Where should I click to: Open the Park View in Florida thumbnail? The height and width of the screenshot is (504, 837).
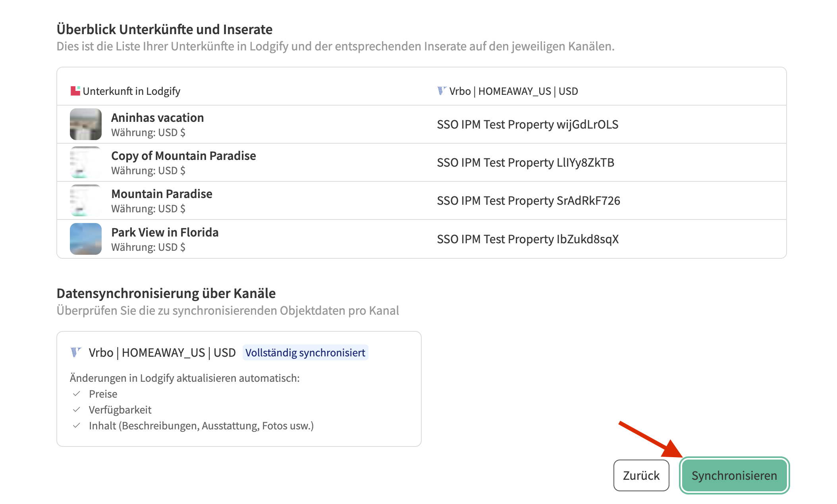[x=86, y=239]
